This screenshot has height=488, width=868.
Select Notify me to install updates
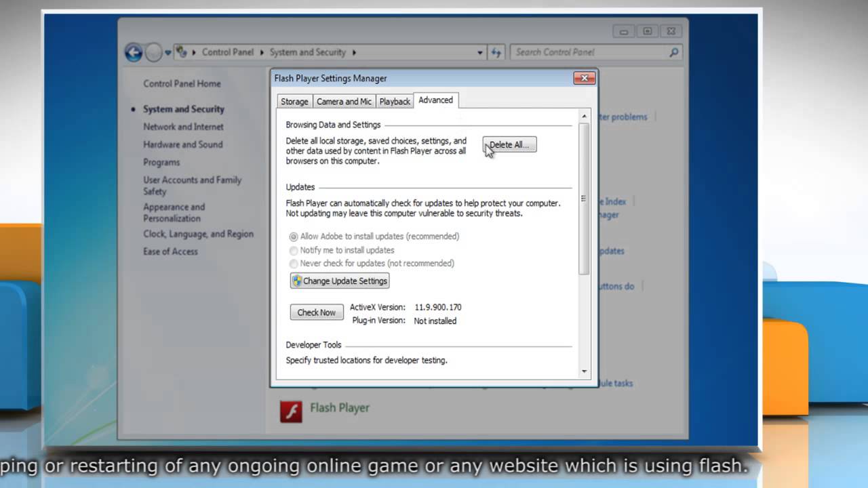click(342, 250)
